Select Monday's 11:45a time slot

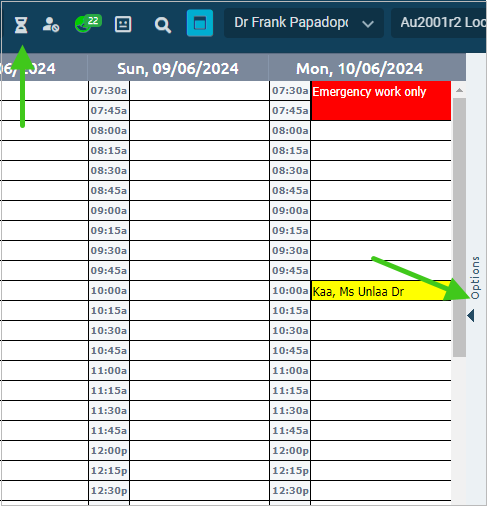(381, 431)
